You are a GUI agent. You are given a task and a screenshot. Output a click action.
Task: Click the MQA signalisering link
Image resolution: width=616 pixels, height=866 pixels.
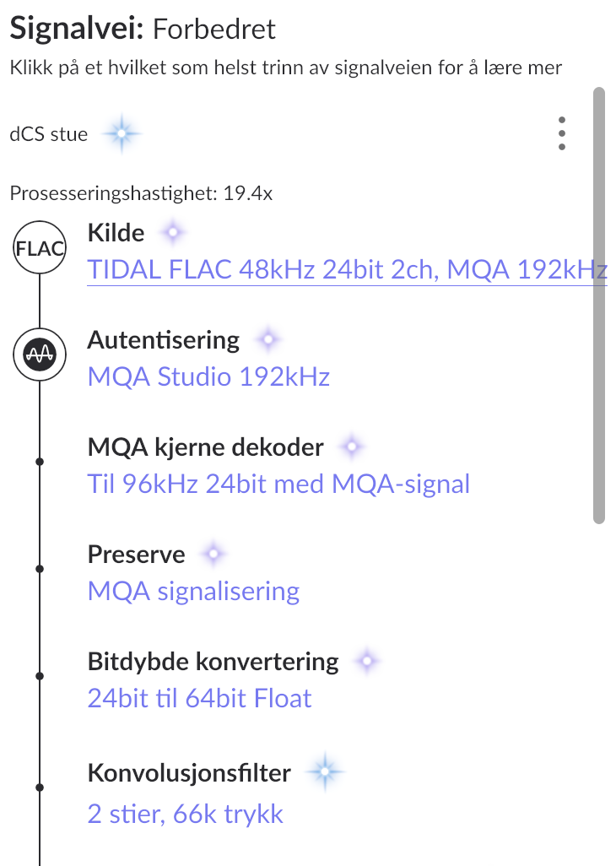pos(193,591)
